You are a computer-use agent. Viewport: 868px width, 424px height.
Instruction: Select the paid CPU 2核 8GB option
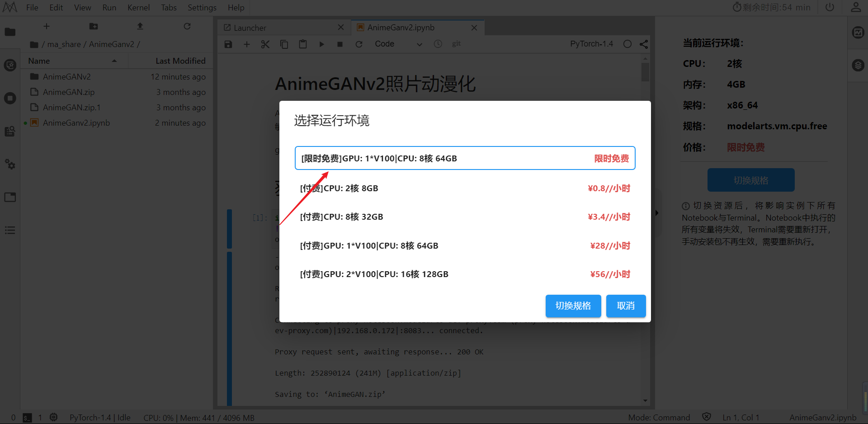pos(465,188)
